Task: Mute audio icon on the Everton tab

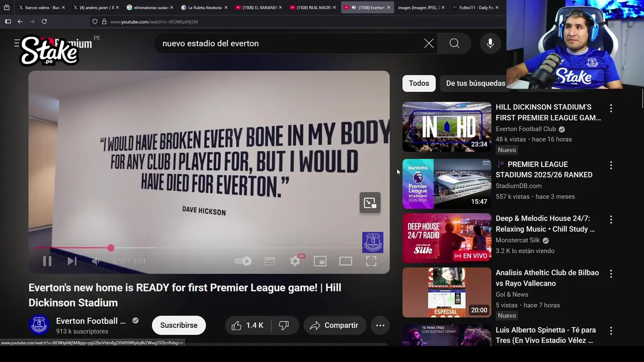Action: coord(354,8)
